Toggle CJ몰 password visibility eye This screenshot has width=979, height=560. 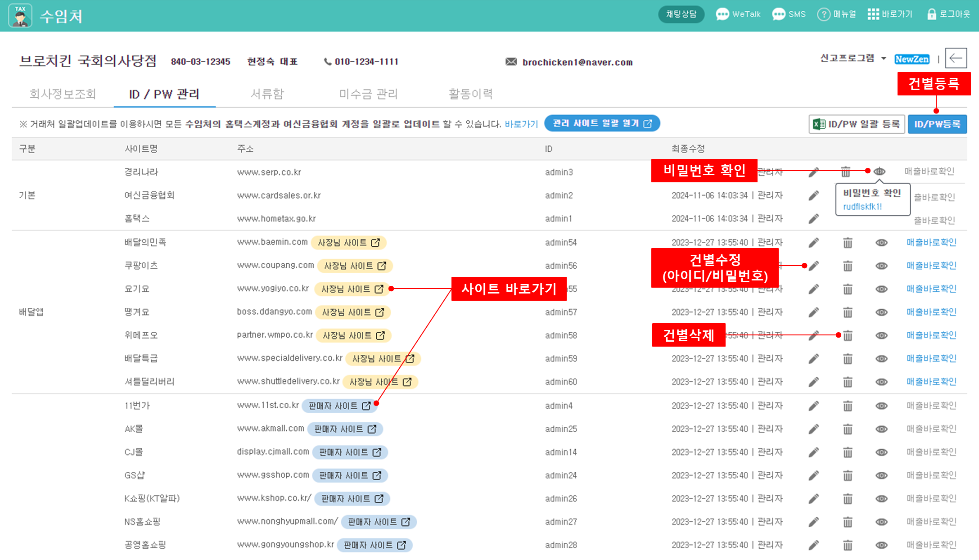(x=881, y=452)
